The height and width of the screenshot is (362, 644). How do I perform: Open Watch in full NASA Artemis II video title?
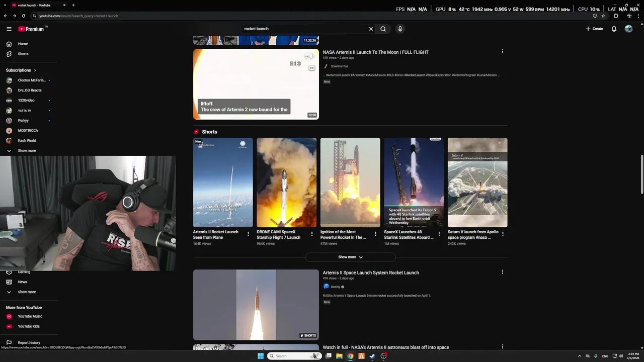(x=386, y=347)
